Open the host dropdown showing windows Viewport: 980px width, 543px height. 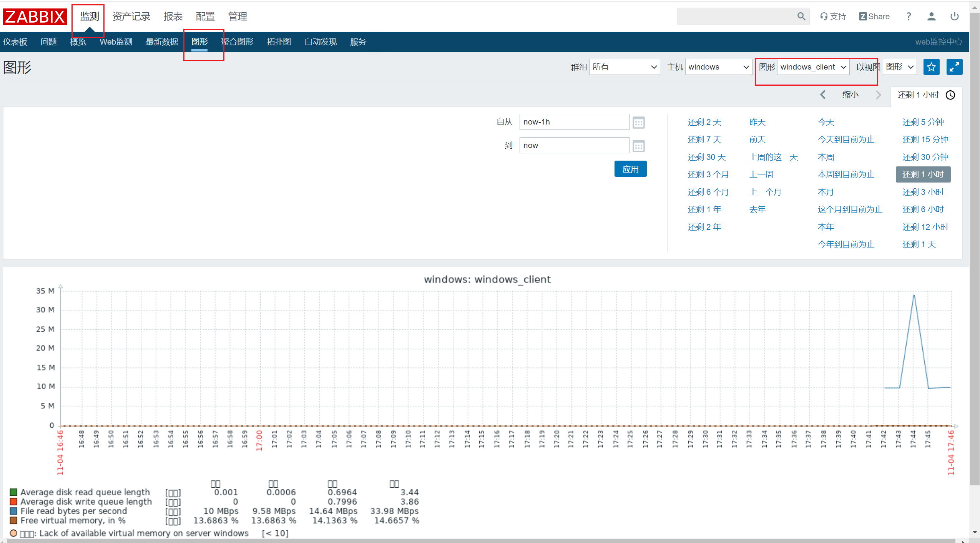click(719, 67)
